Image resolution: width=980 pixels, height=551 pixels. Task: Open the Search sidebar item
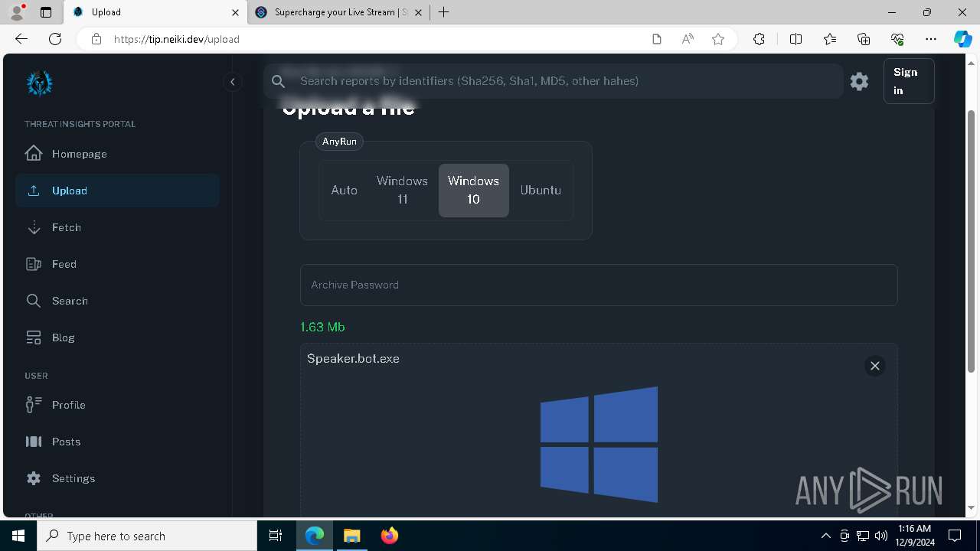(117, 301)
